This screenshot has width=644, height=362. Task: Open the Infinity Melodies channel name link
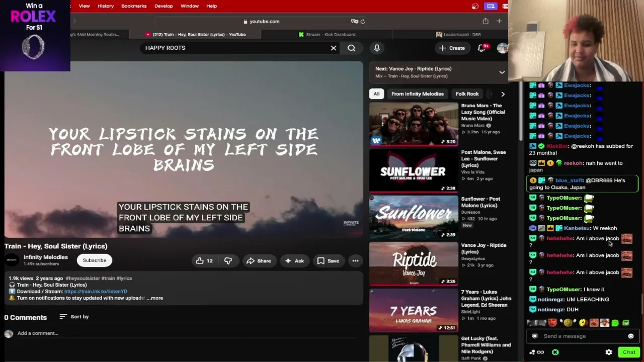pyautogui.click(x=45, y=257)
